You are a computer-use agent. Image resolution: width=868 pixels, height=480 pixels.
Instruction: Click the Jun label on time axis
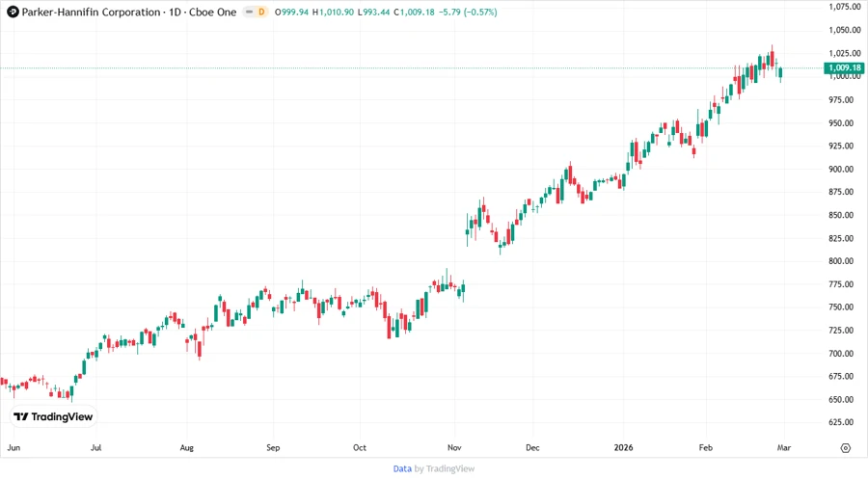[14, 447]
